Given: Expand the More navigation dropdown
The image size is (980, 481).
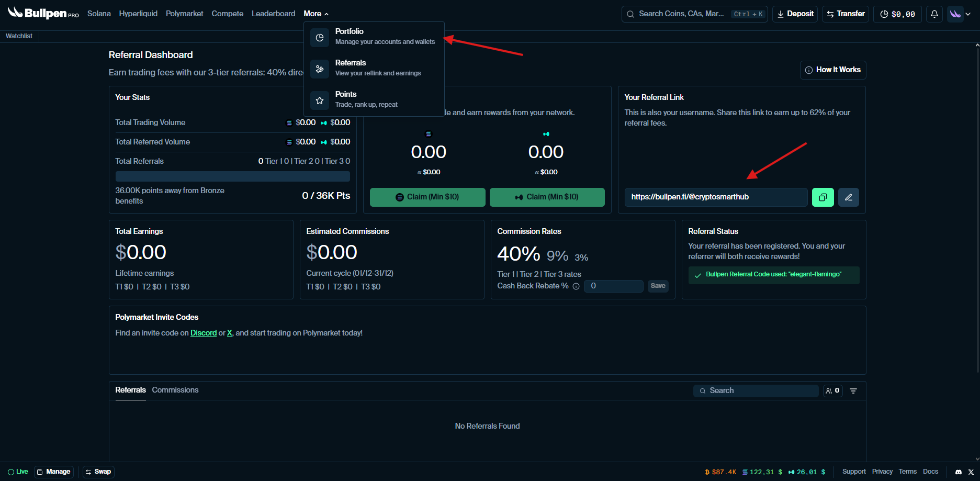Looking at the screenshot, I should pyautogui.click(x=316, y=14).
